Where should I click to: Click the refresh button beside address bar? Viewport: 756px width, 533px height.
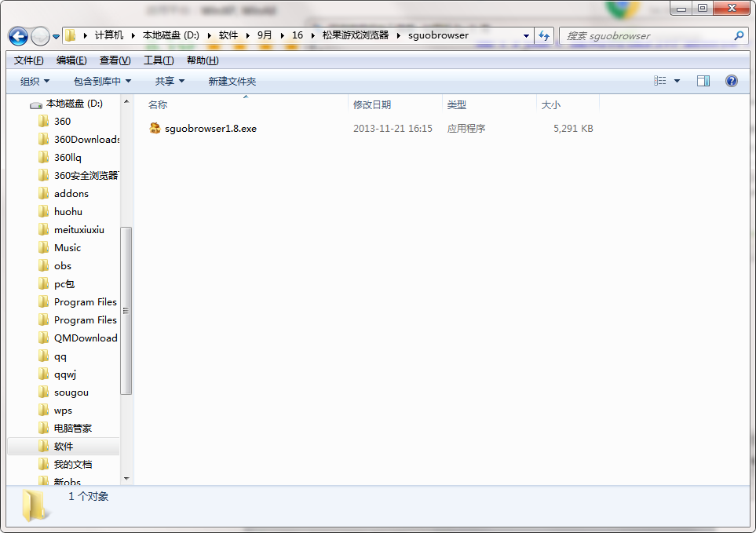tap(544, 35)
